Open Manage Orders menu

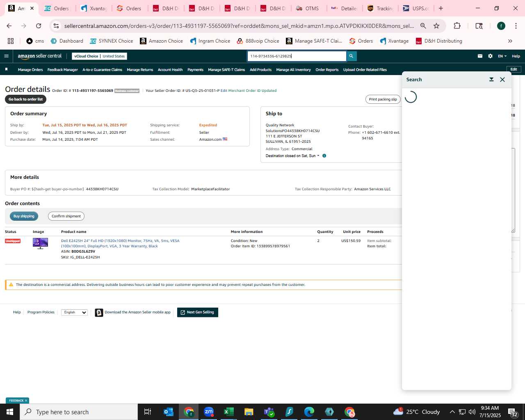(30, 70)
